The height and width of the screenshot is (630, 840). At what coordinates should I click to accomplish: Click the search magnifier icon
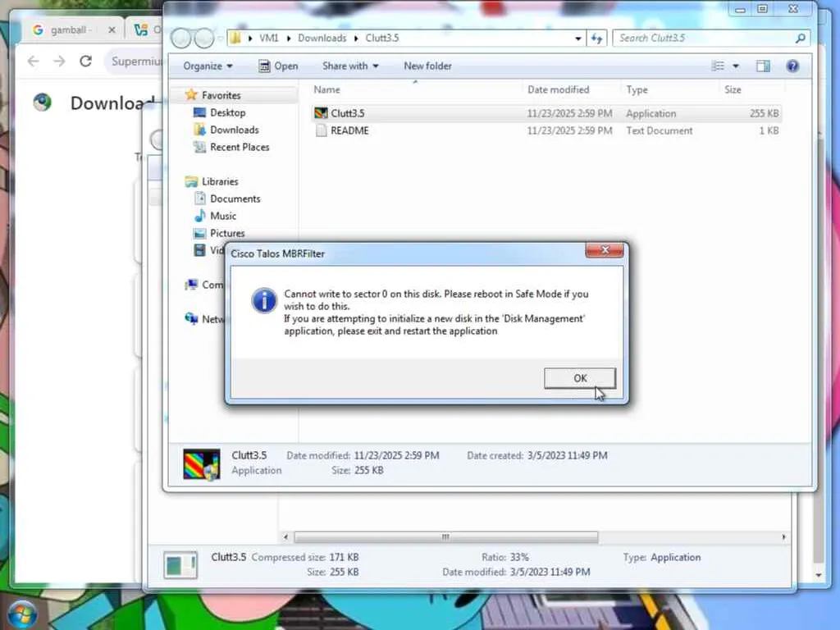click(801, 38)
